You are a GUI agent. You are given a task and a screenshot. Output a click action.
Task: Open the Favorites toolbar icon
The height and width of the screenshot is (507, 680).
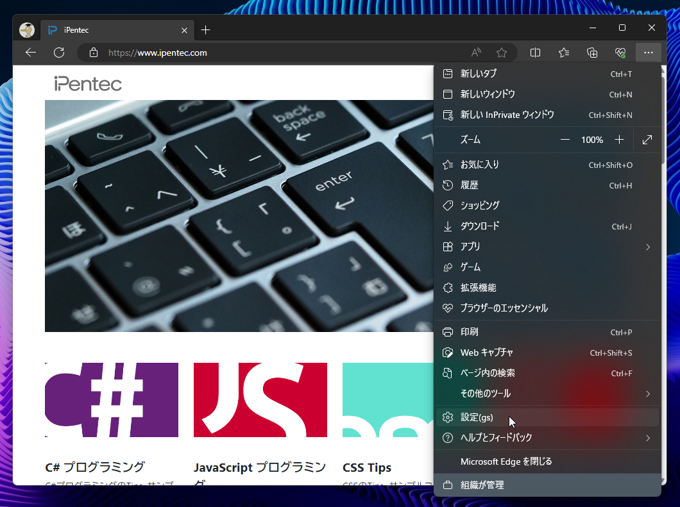coord(564,52)
